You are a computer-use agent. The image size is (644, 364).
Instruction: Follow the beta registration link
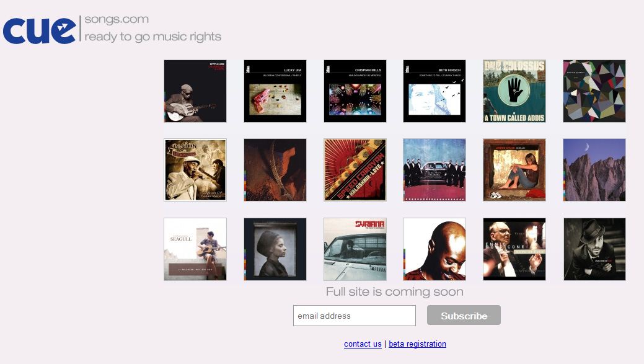point(417,344)
